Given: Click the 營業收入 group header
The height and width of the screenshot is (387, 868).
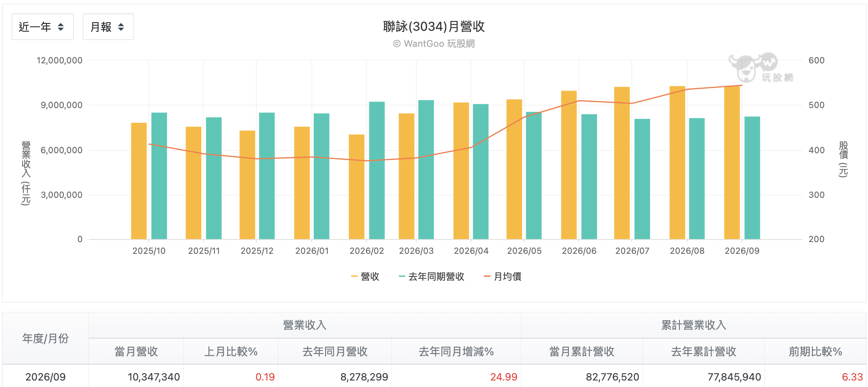Looking at the screenshot, I should [305, 325].
